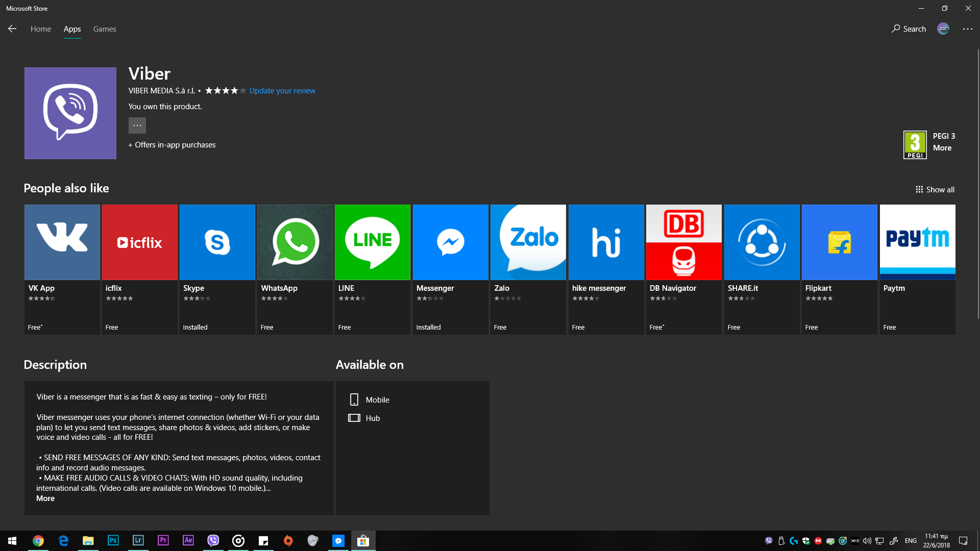Click Windows Defender tray icon
980x551 pixels.
pos(806,541)
